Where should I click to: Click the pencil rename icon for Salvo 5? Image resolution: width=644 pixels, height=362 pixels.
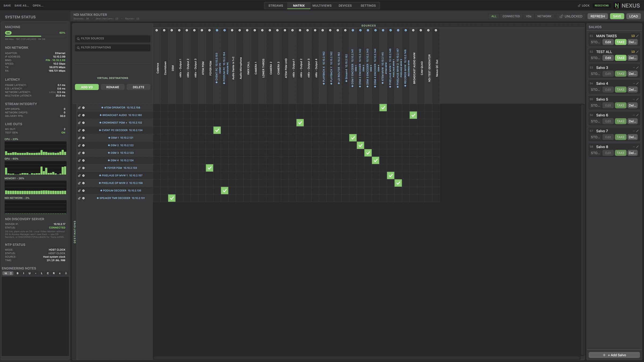(637, 99)
